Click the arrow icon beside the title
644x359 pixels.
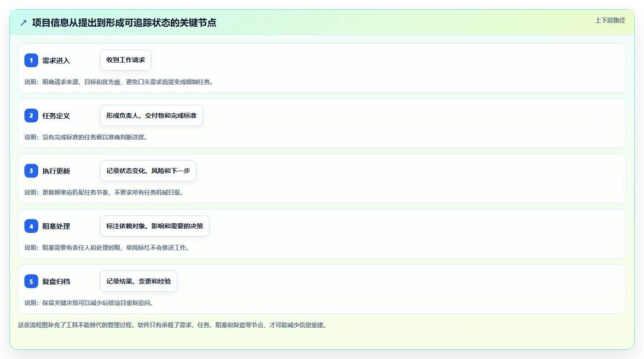23,23
